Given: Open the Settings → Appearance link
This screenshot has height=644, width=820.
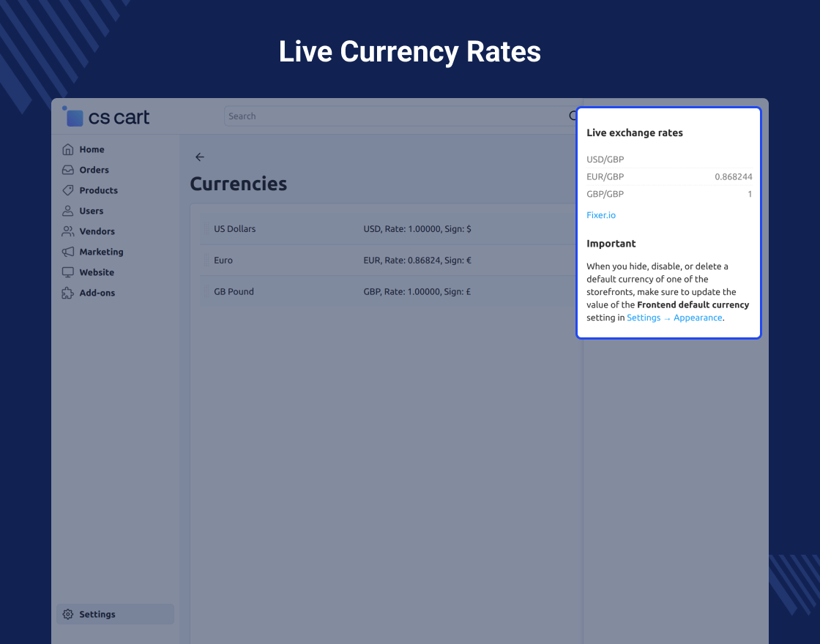Looking at the screenshot, I should click(x=674, y=318).
